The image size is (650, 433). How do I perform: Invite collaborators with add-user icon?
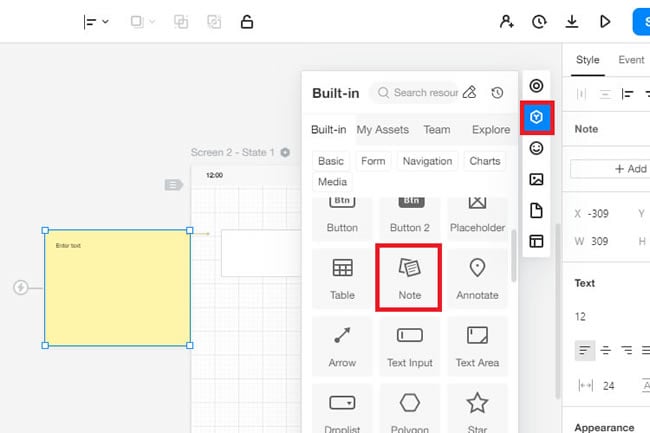point(506,21)
